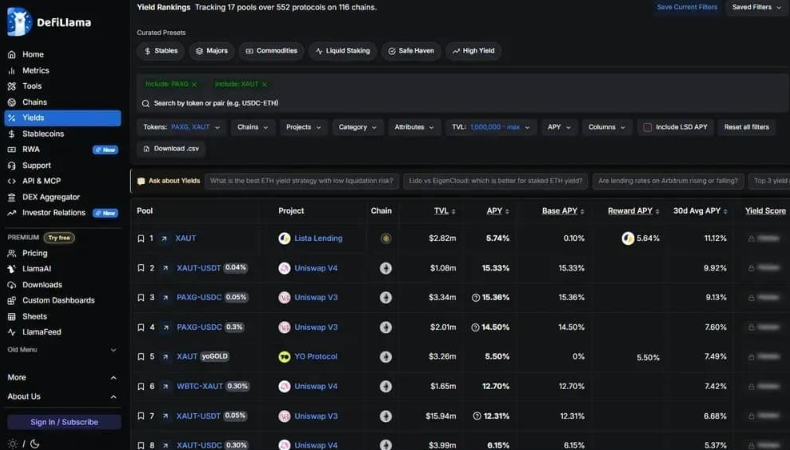
Task: Select the High Yield preset
Action: click(473, 51)
